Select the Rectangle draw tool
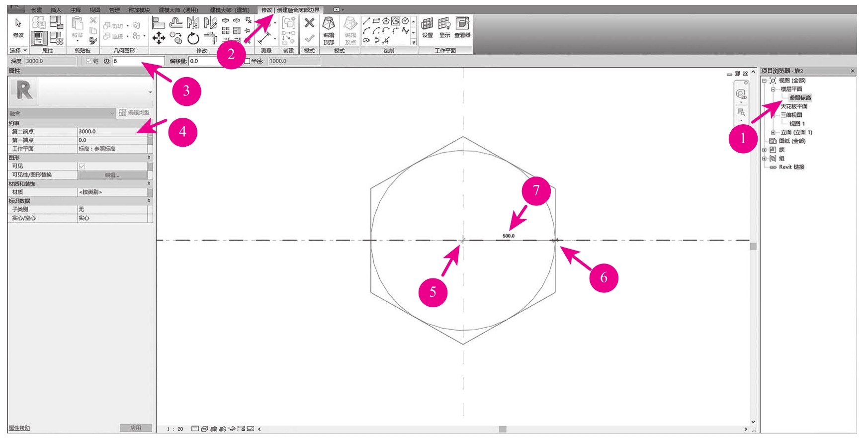 click(x=376, y=21)
